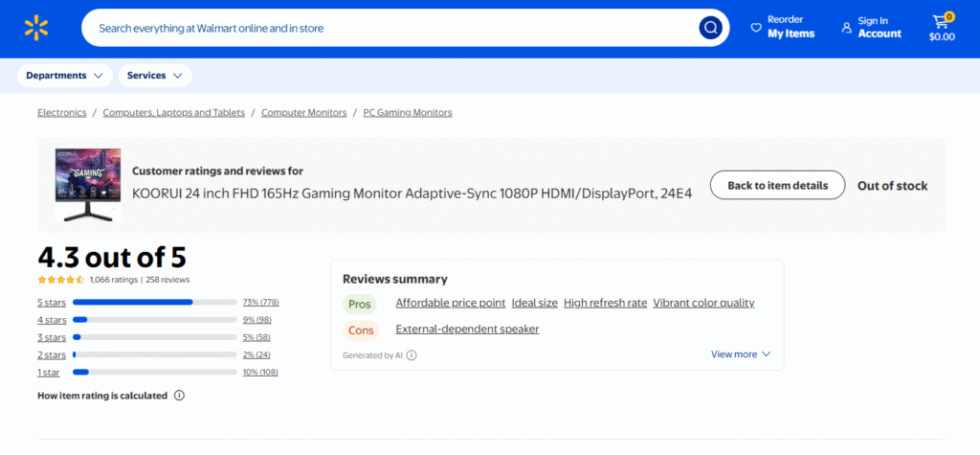Image resolution: width=980 pixels, height=455 pixels.
Task: Click the 2% (24) link
Action: coord(256,354)
